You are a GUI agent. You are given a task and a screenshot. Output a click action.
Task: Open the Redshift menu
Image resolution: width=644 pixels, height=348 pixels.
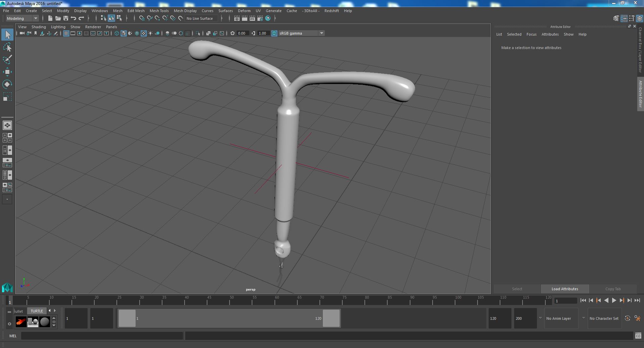click(332, 11)
